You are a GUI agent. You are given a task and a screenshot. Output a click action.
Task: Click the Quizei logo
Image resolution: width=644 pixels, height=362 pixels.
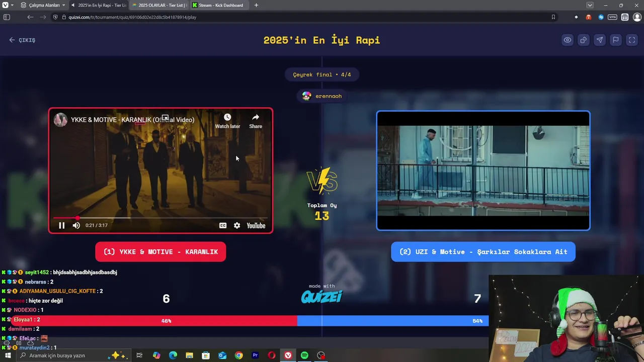[x=321, y=297]
